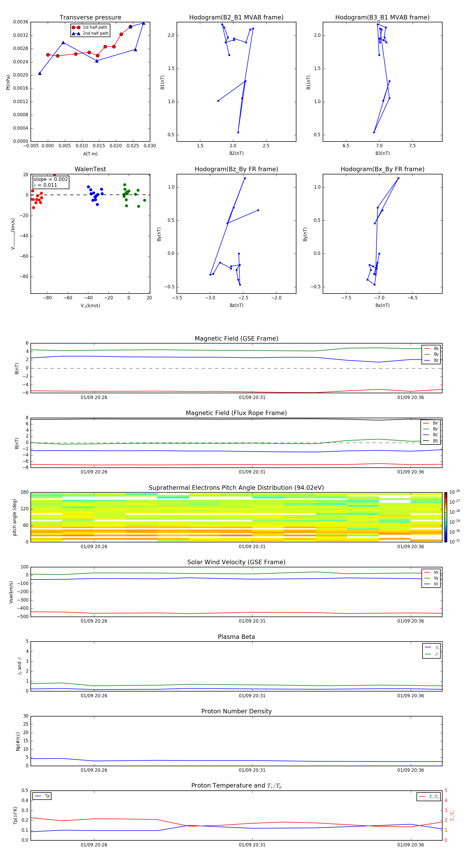Click the Vy entry in velocity legend
Image resolution: width=473 pixels, height=868 pixels.
431,578
